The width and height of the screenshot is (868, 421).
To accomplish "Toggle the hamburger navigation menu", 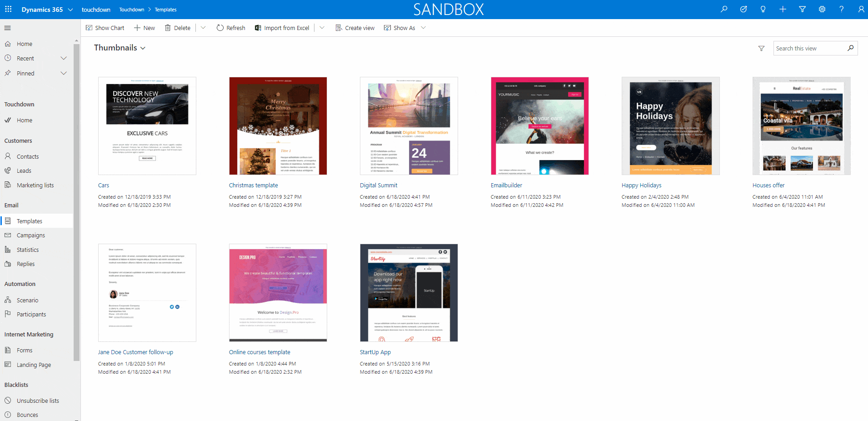I will (x=8, y=28).
